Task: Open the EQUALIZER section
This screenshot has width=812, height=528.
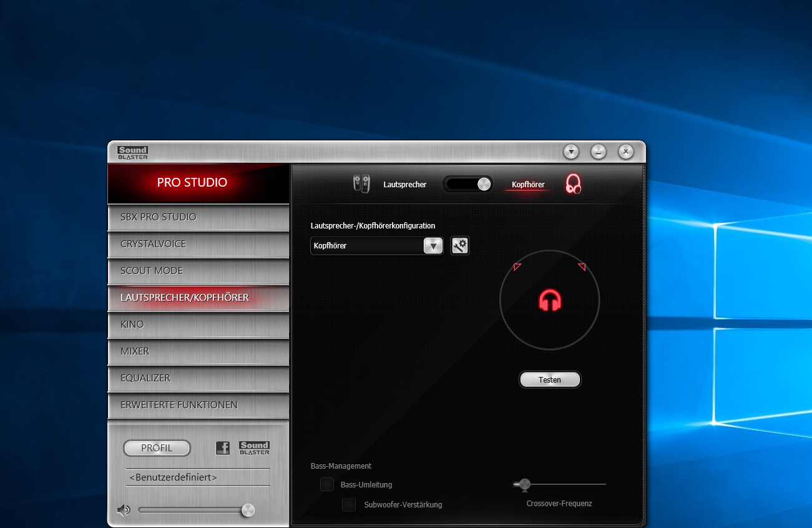Action: (x=198, y=378)
